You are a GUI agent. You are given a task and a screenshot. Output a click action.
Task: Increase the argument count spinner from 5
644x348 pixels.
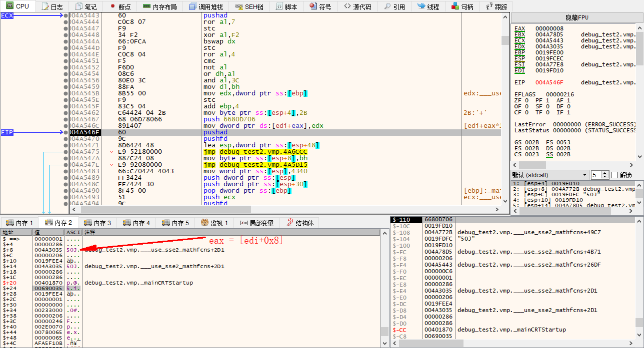click(606, 173)
